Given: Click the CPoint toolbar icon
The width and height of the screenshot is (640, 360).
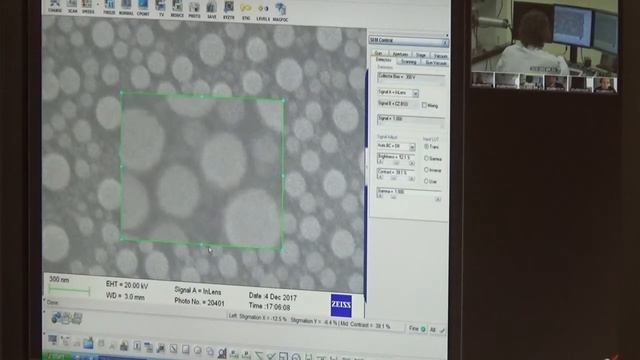Looking at the screenshot, I should (x=143, y=7).
